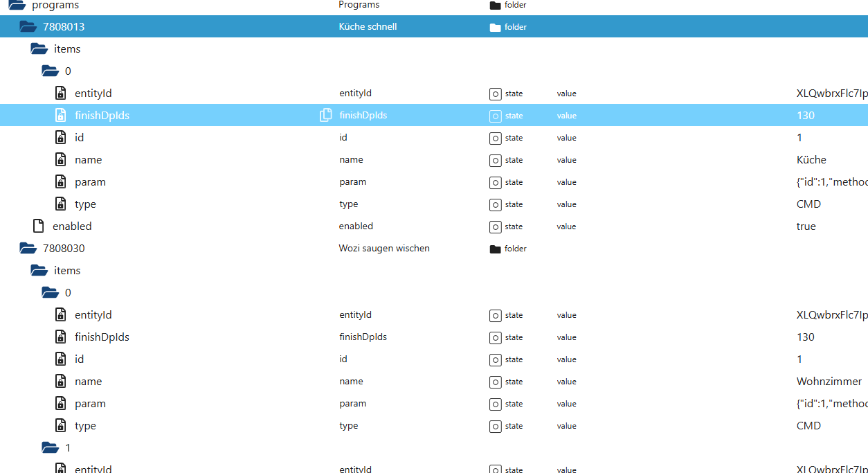Click the locked file icon of param under 7808013
Image resolution: width=868 pixels, height=473 pixels.
tap(61, 181)
